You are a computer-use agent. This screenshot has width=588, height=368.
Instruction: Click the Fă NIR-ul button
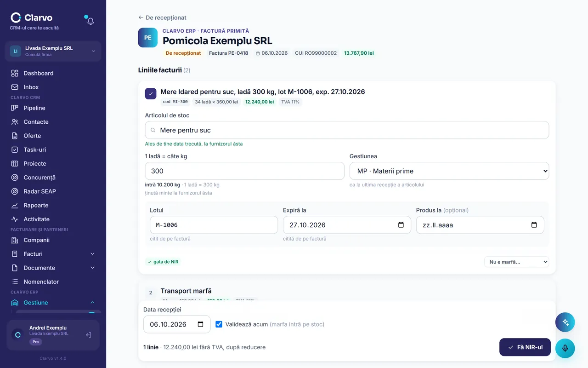coord(525,347)
